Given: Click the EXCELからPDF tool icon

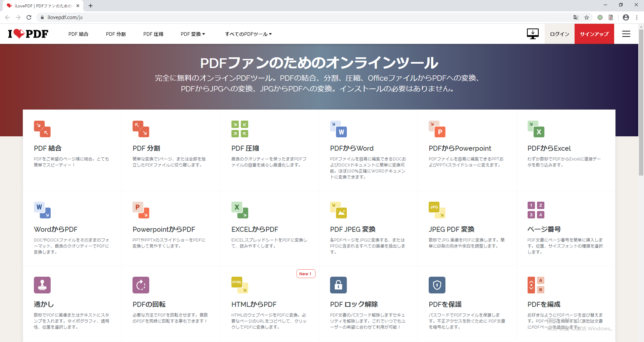Looking at the screenshot, I should 240,210.
